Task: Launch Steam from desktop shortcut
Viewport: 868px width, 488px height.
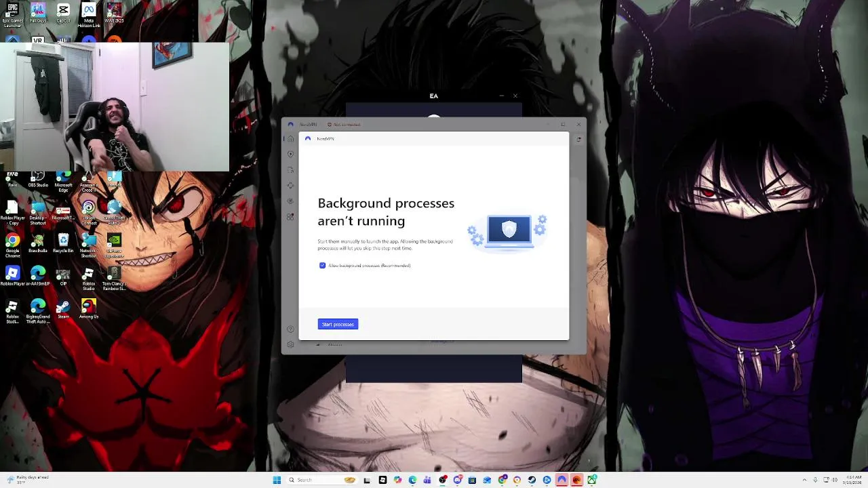Action: [x=63, y=310]
